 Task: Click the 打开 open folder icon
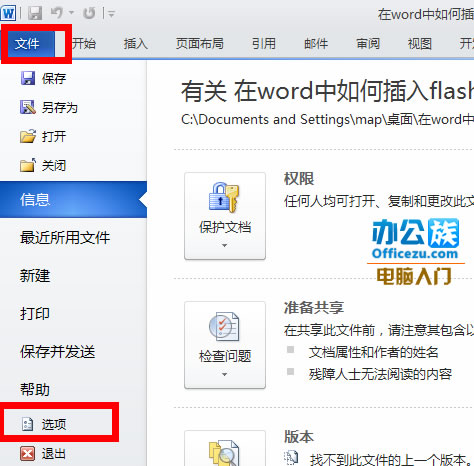pos(28,136)
